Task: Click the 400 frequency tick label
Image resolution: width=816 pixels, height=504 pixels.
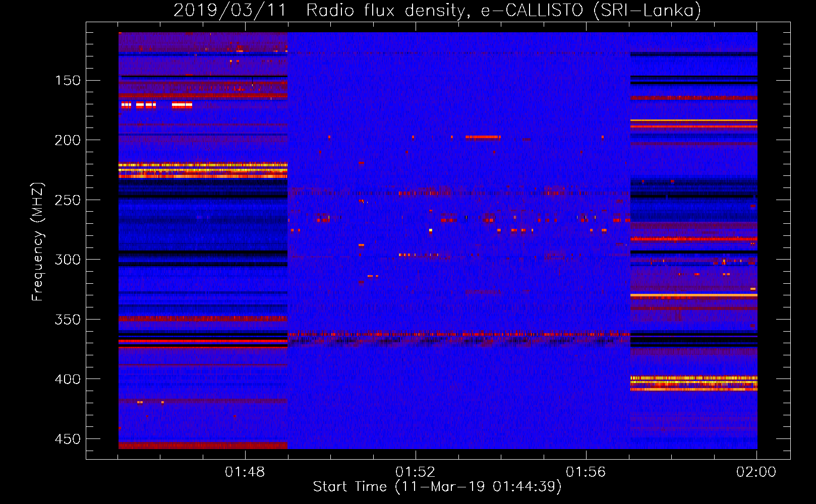Action: [x=68, y=379]
